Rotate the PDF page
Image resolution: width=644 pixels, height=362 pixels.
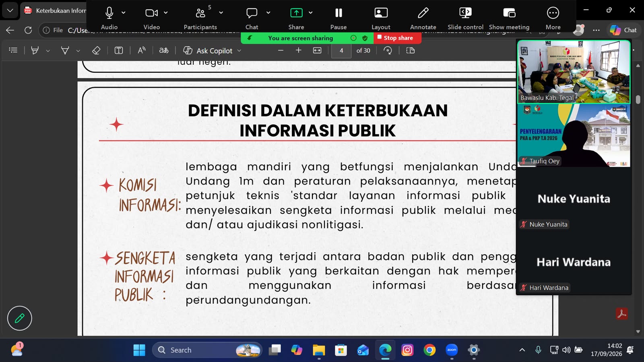388,50
